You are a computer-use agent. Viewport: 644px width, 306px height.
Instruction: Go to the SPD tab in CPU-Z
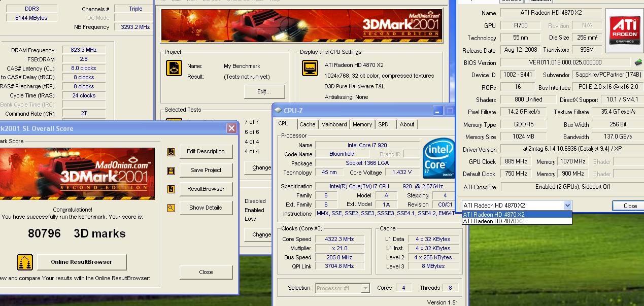pos(384,124)
